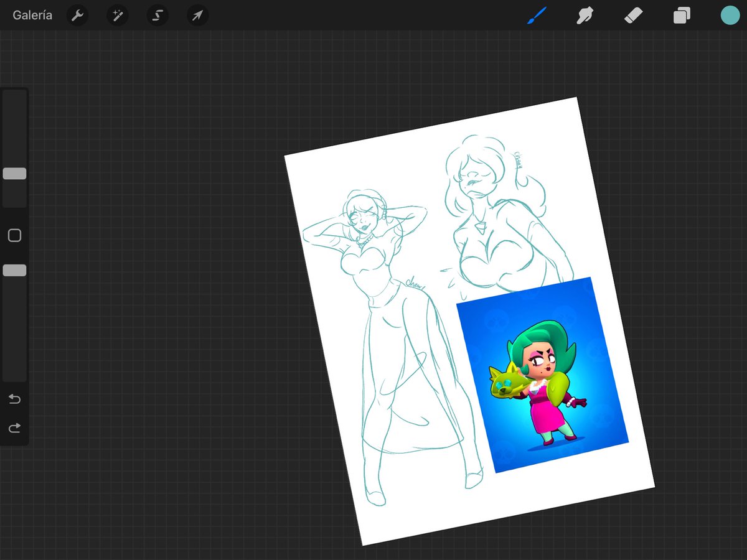Tap the square modify button on sidebar
Image resolution: width=747 pixels, height=560 pixels.
(x=14, y=235)
